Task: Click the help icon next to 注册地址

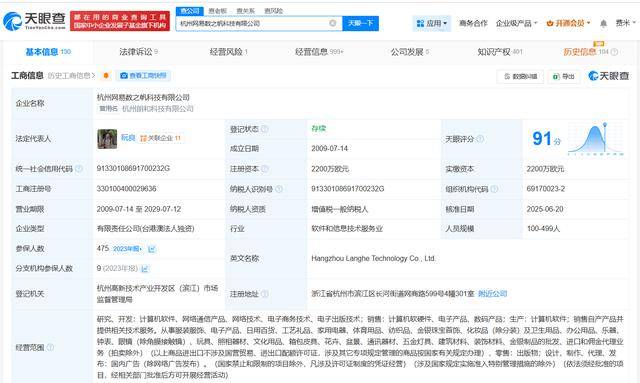Action: click(264, 294)
